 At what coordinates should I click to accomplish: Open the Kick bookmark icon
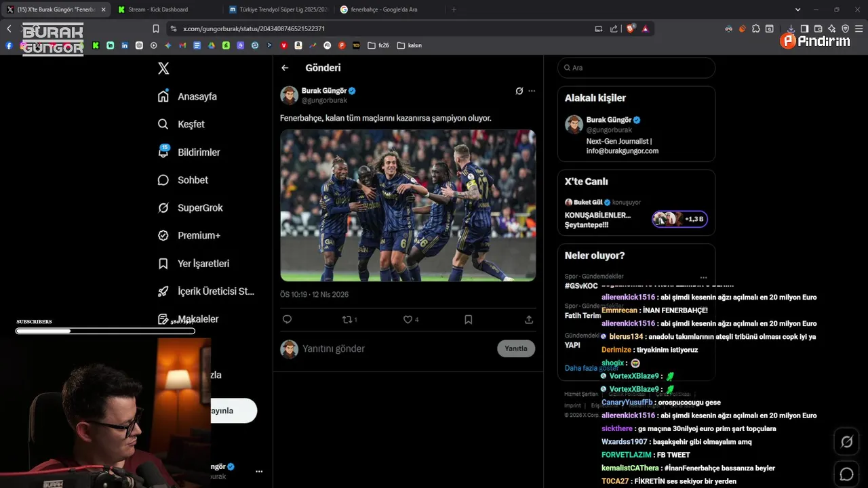96,45
